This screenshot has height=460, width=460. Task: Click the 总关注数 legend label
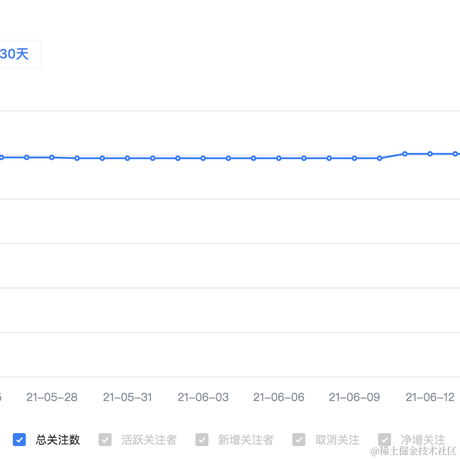(58, 440)
